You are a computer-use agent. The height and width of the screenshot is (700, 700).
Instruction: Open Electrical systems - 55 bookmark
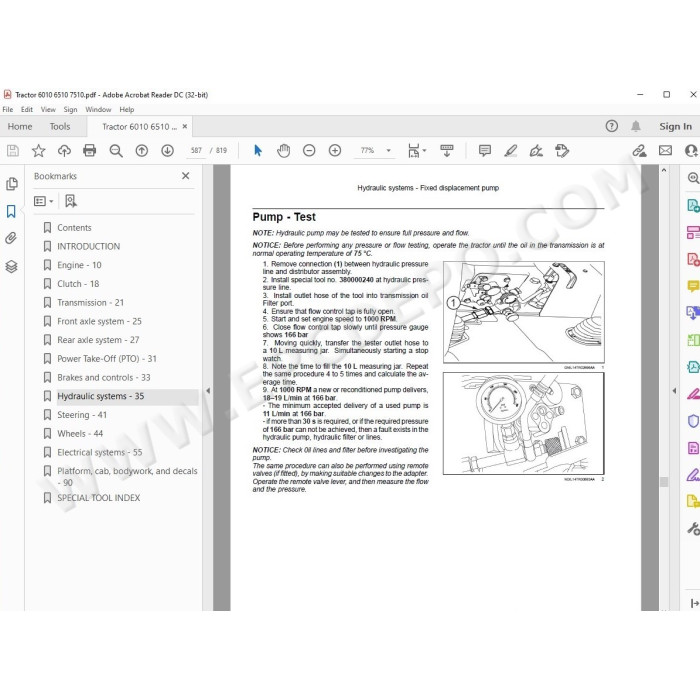(x=100, y=453)
